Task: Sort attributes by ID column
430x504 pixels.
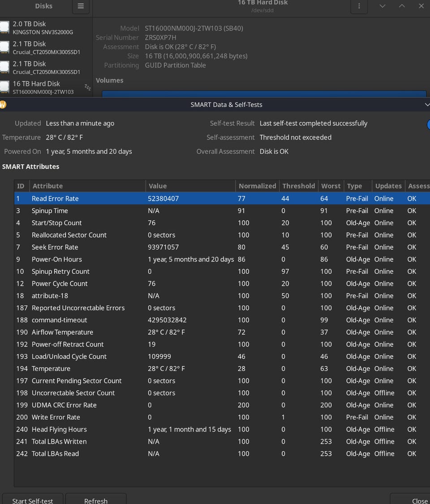Action: click(x=21, y=186)
